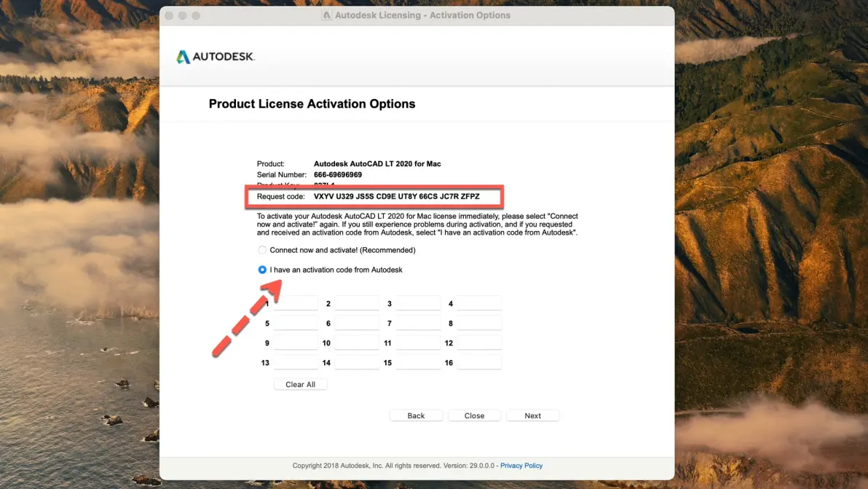The height and width of the screenshot is (489, 868).
Task: Click activation code field 5
Action: [296, 324]
